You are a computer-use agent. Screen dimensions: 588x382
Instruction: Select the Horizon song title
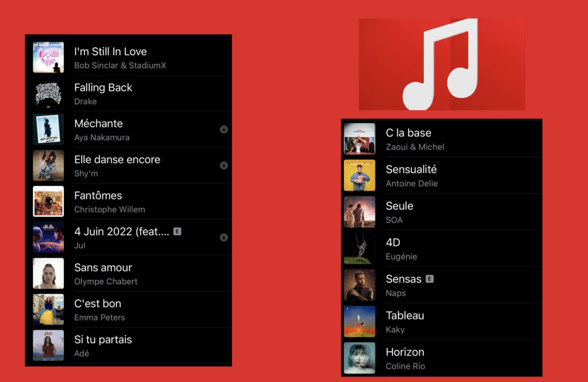(405, 352)
